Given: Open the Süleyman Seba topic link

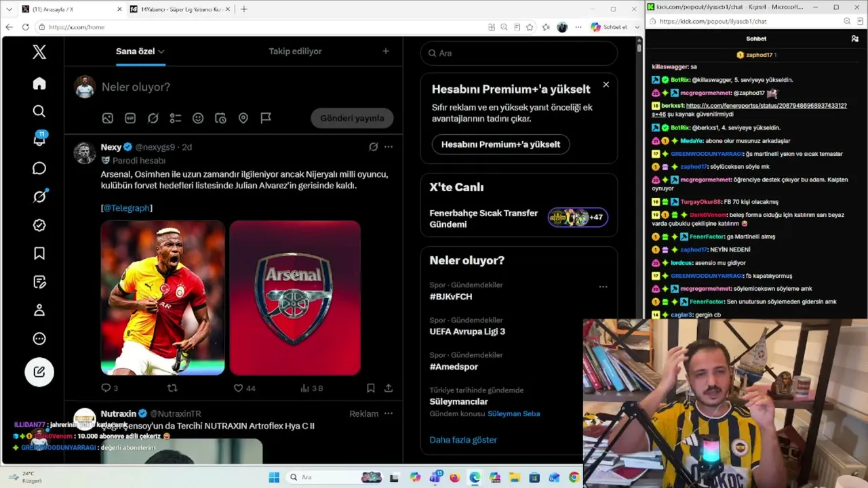Looking at the screenshot, I should point(514,413).
